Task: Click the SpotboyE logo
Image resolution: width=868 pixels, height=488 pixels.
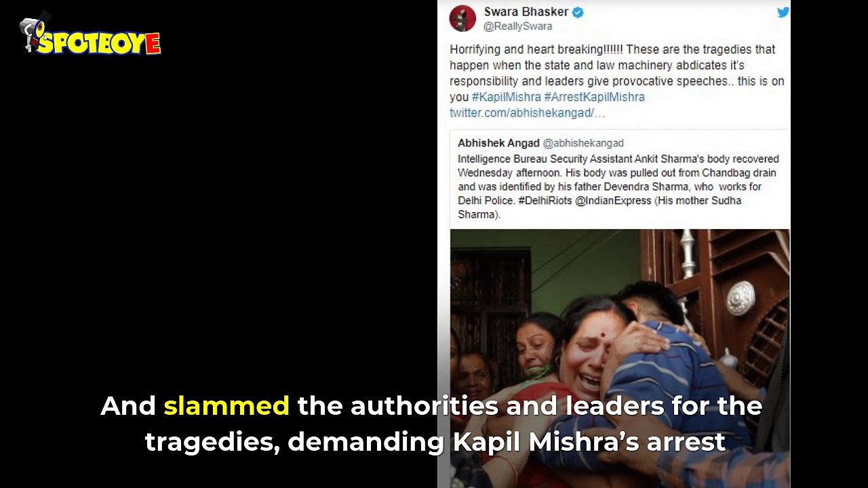Action: 91,34
